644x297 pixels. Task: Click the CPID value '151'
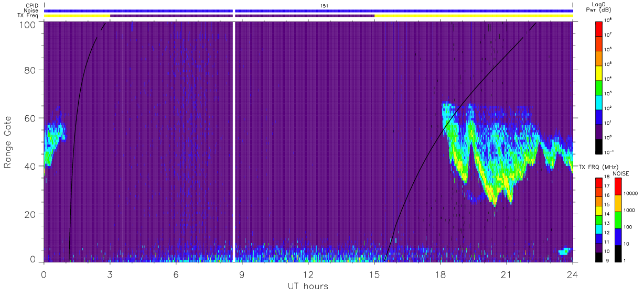tap(325, 5)
